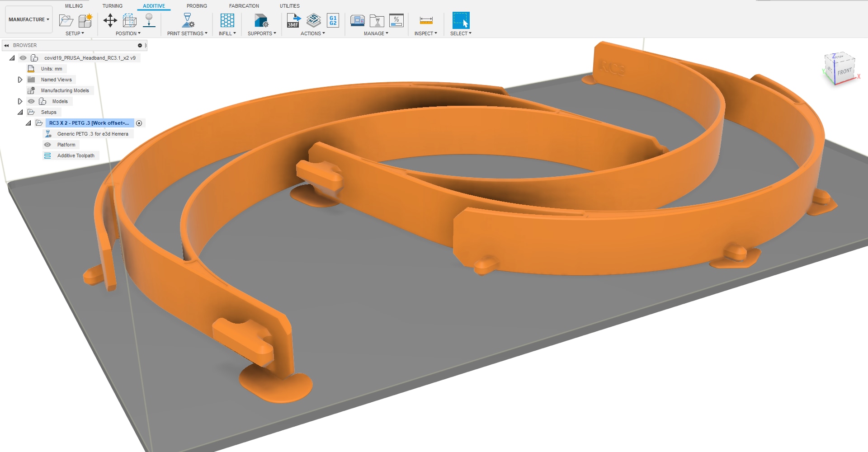Click the G1 G2 post process icon
Viewport: 868px width, 452px height.
333,20
